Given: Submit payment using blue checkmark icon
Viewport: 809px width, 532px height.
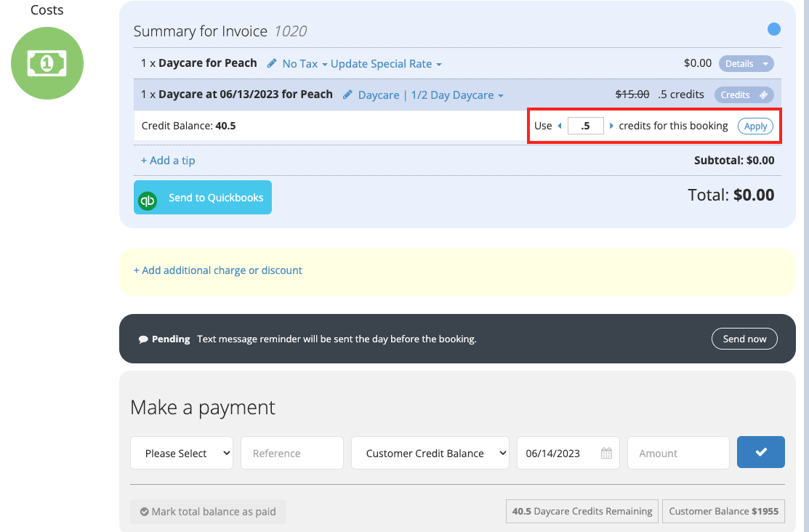Looking at the screenshot, I should [x=760, y=452].
